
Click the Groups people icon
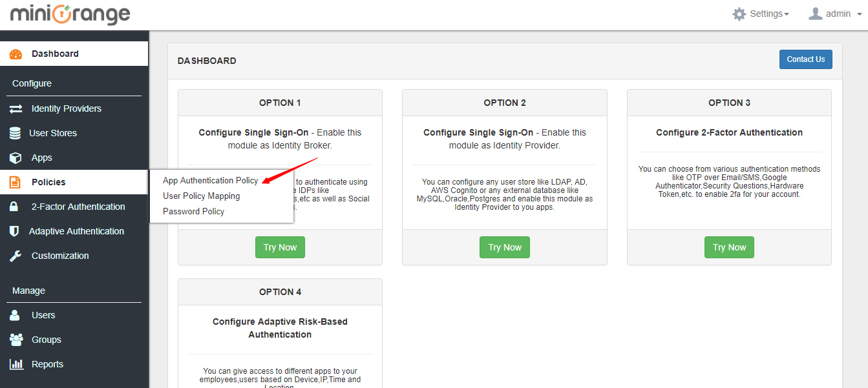tap(16, 340)
